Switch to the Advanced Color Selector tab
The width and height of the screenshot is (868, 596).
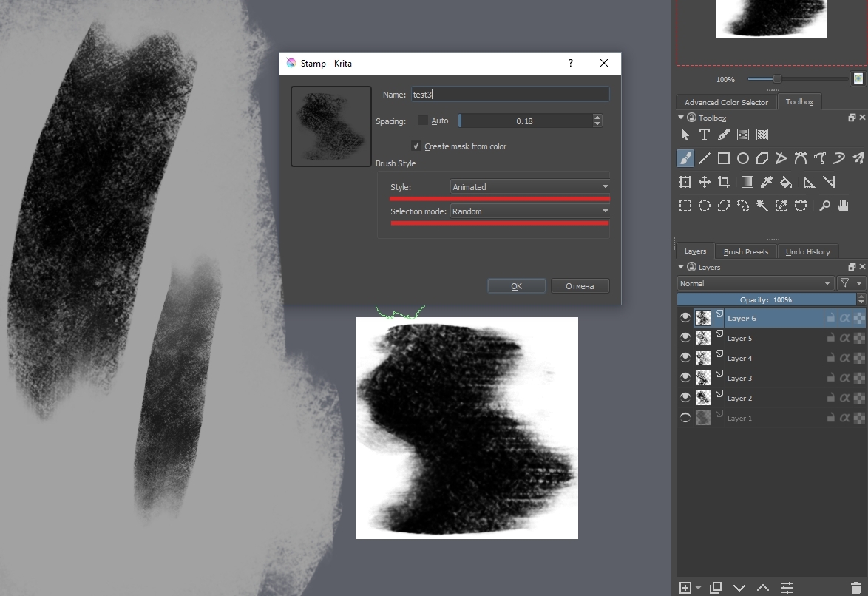(726, 102)
